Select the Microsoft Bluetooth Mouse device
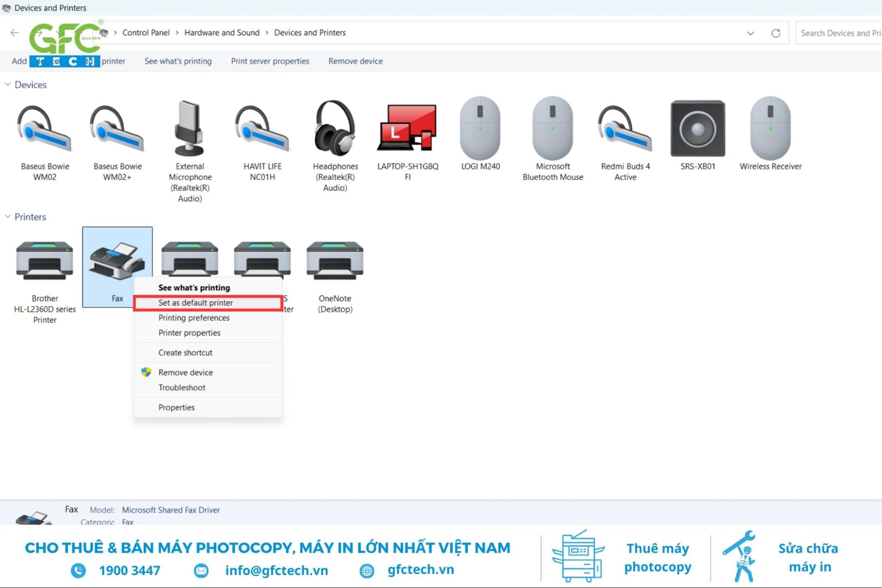The image size is (882, 588). pos(553,139)
